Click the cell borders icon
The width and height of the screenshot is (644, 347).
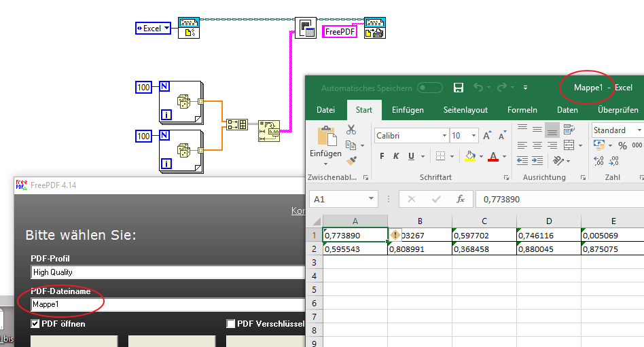440,156
